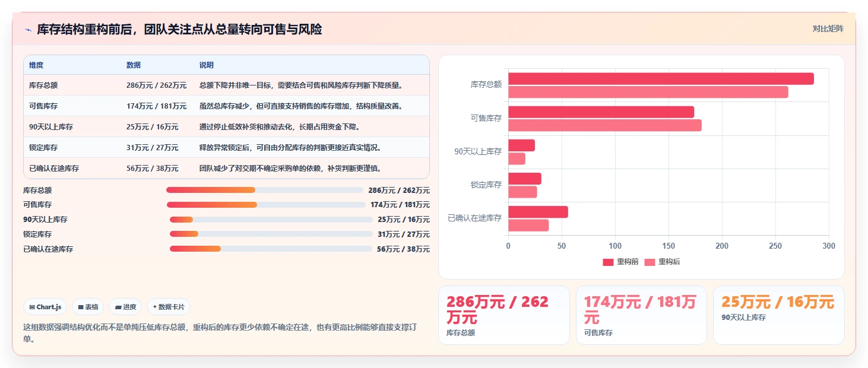Click the 重构前 bar for 已确认在途库存 in chart
Screen dimensions: 868x368
[538, 212]
